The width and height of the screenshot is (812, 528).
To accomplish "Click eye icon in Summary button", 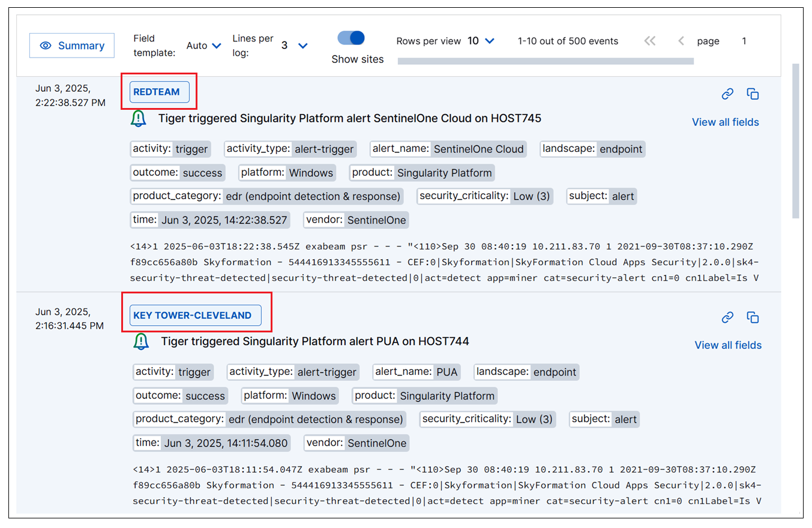I will 45,46.
